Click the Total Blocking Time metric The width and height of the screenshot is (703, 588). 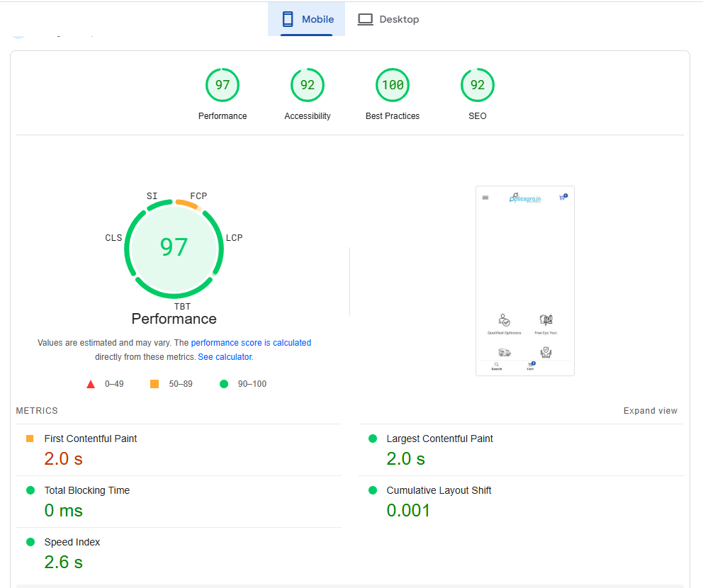pyautogui.click(x=87, y=490)
